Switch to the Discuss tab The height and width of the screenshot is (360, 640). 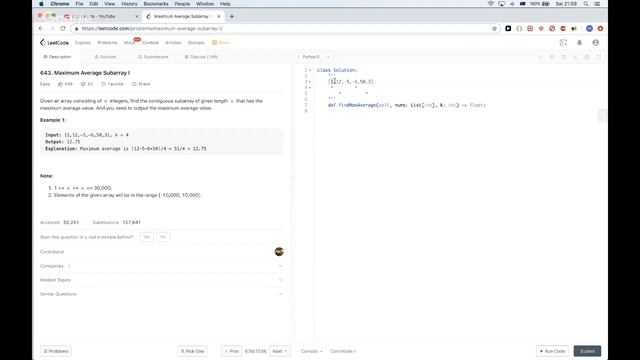click(x=201, y=57)
